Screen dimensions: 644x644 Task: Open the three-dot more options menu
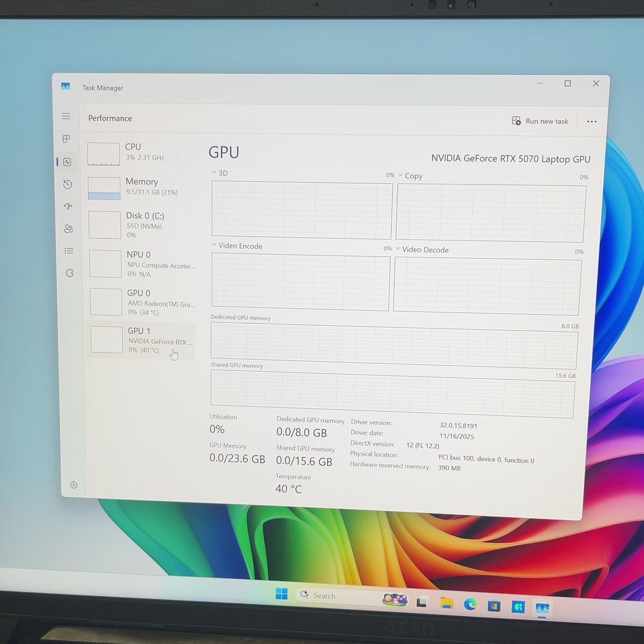tap(591, 122)
